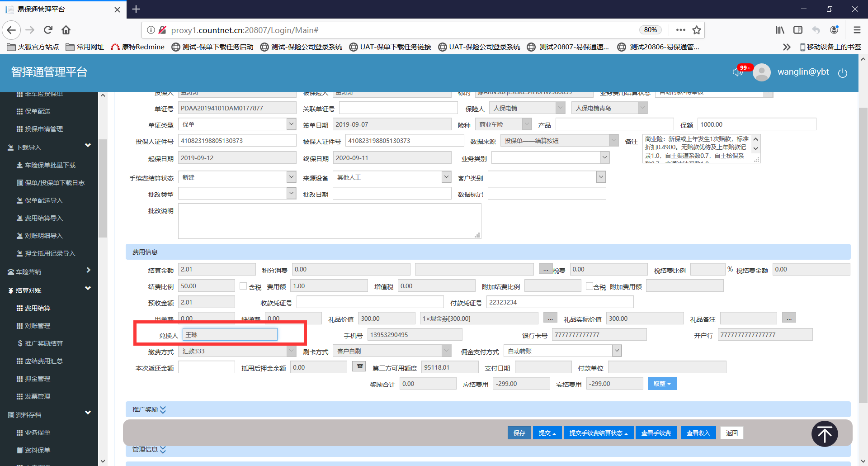Screen dimensions: 868x466
Task: Open the notification speaker icon
Action: (737, 72)
